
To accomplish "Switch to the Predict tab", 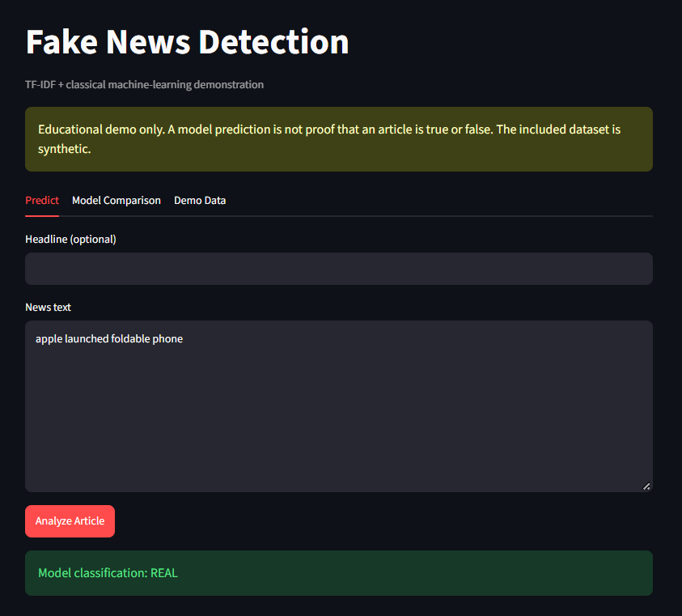I will (42, 200).
